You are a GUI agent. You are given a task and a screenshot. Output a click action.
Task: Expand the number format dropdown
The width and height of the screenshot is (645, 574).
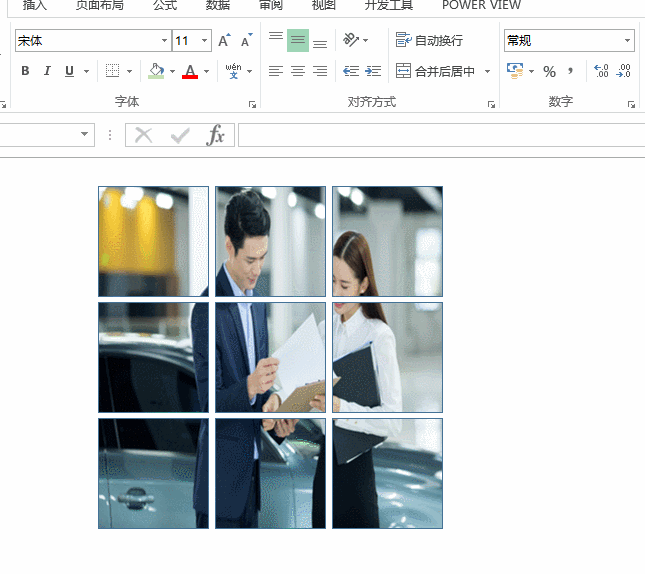(x=627, y=41)
